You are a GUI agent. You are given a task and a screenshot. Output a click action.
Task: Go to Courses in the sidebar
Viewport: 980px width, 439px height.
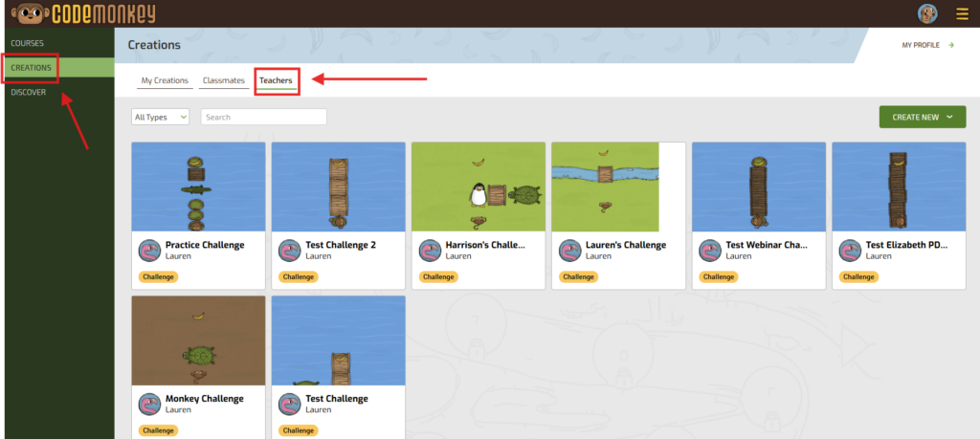click(x=28, y=43)
